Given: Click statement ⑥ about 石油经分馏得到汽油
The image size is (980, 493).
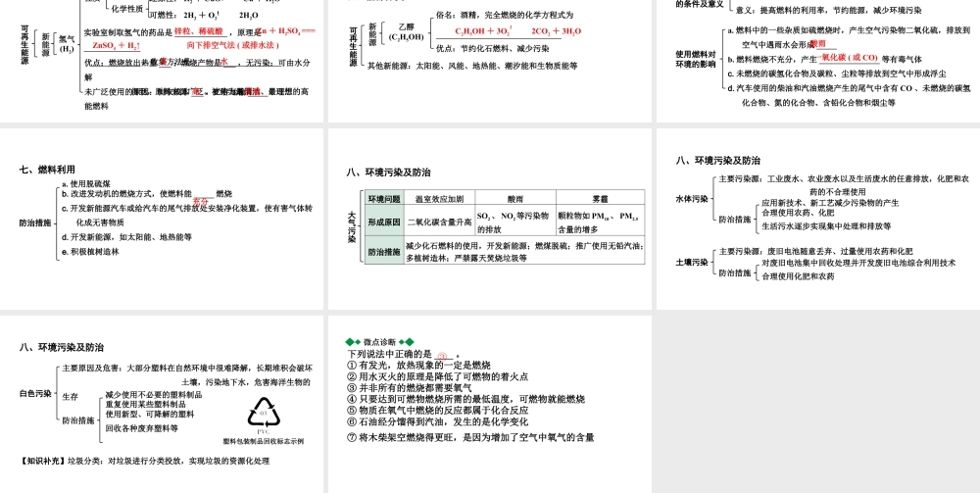Looking at the screenshot, I should [x=437, y=421].
